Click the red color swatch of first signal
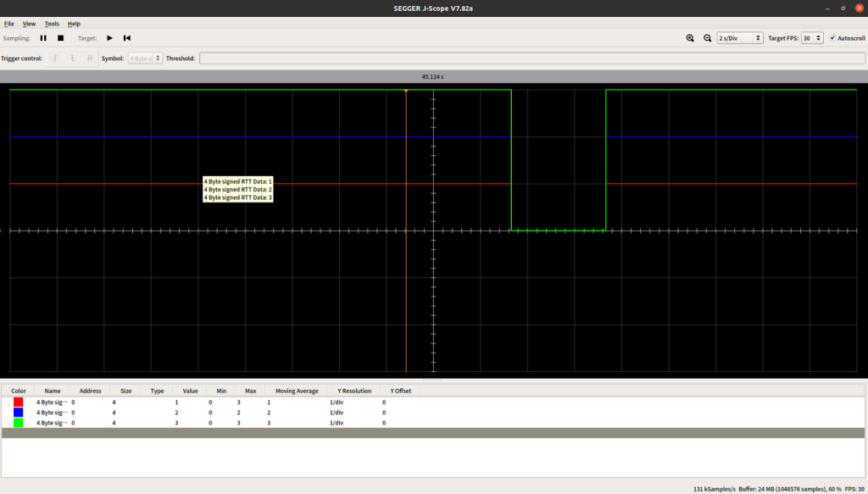Image resolution: width=868 pixels, height=494 pixels. (19, 402)
